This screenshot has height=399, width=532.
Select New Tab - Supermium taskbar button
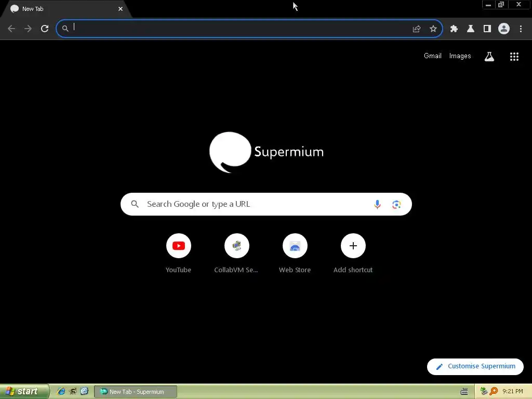coord(136,392)
